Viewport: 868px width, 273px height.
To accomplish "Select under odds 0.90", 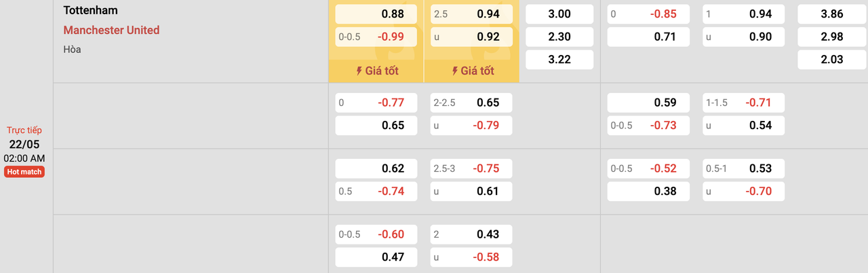I will click(x=743, y=37).
